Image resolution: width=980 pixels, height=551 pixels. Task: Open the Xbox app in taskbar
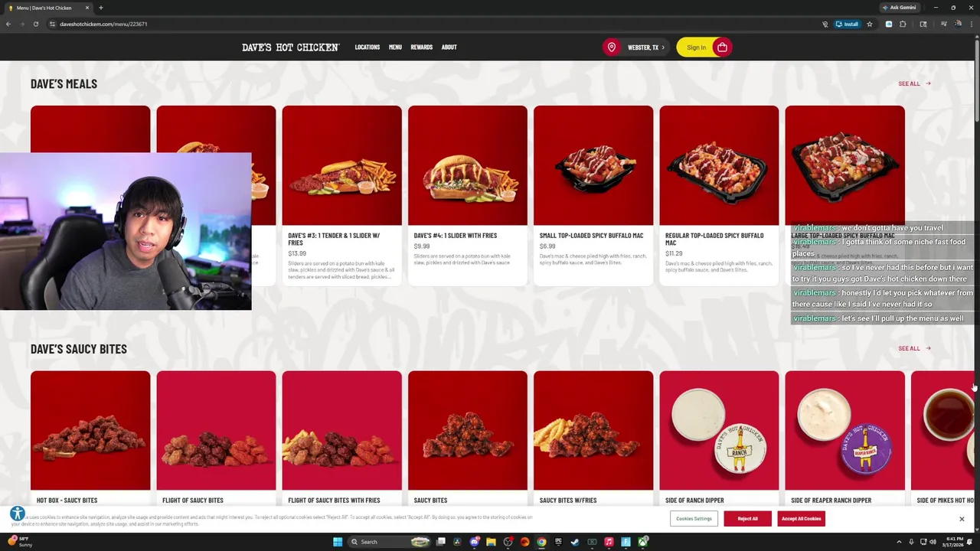coord(643,542)
